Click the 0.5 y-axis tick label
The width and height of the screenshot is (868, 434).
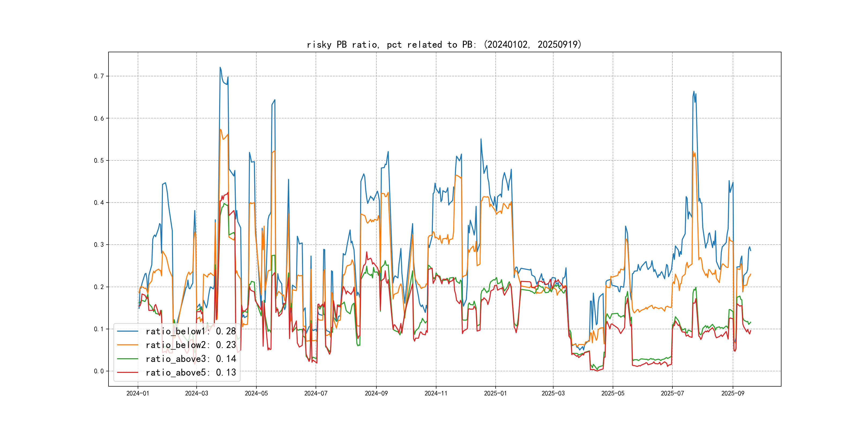tap(99, 160)
